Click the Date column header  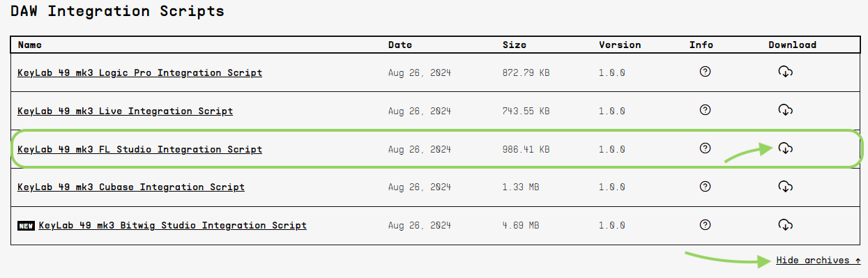click(x=399, y=45)
